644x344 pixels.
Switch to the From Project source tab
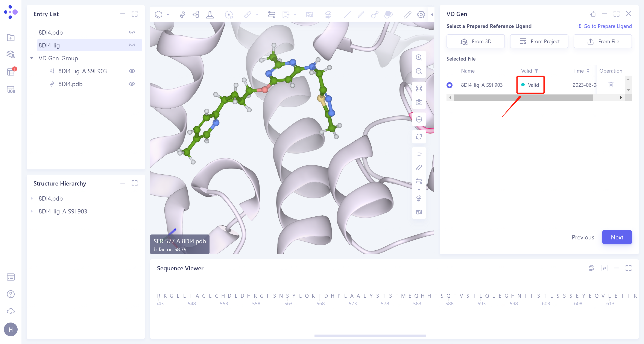click(539, 41)
